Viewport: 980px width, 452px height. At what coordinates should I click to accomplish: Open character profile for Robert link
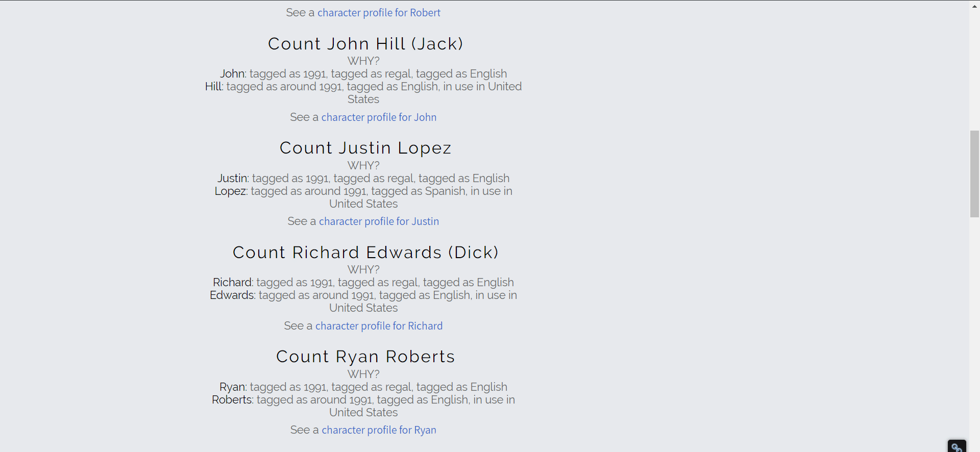click(x=379, y=13)
